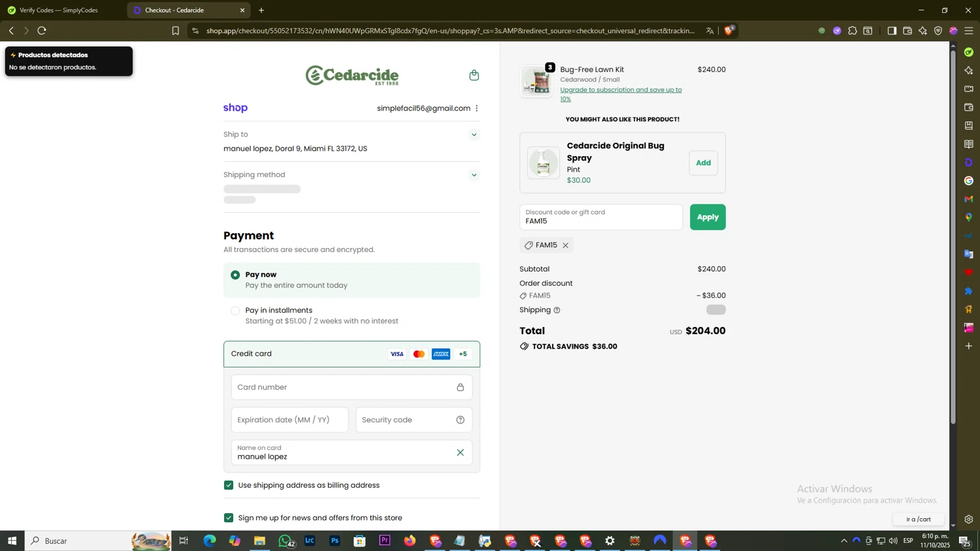Close the Checkout - Cedarcide tab
Screen dimensions: 980x551
[242, 10]
